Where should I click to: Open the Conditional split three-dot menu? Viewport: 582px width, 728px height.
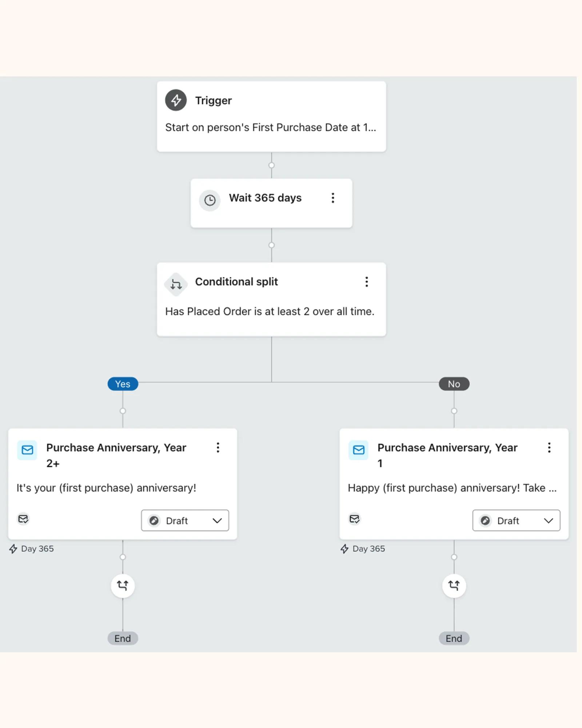point(367,282)
